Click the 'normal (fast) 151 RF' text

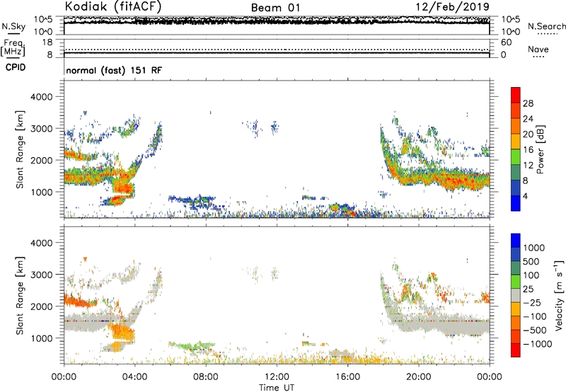[x=114, y=70]
